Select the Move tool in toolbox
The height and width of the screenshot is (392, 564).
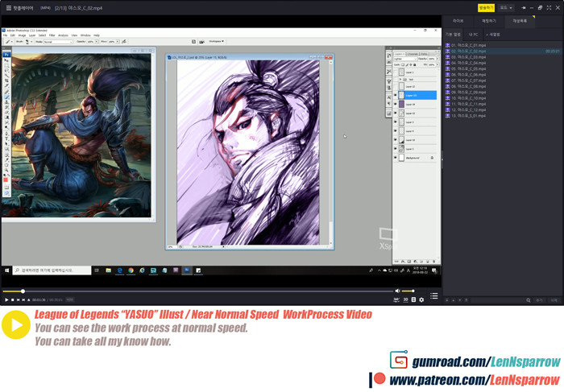tap(6, 60)
